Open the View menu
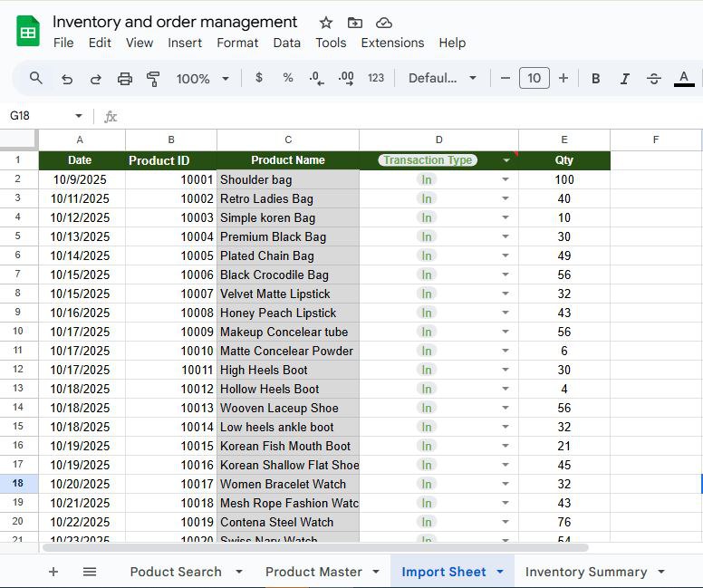703x588 pixels. click(140, 43)
